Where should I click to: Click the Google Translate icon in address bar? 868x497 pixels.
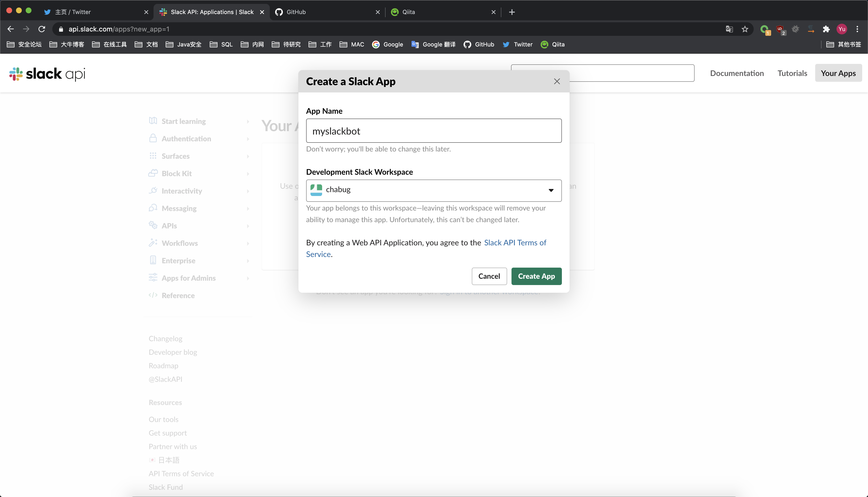point(729,29)
